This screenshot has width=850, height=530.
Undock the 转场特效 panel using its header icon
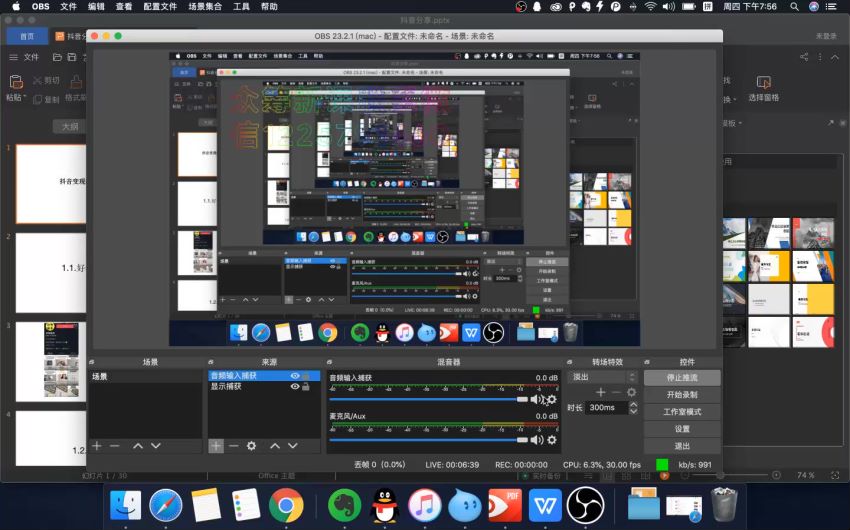[x=569, y=362]
